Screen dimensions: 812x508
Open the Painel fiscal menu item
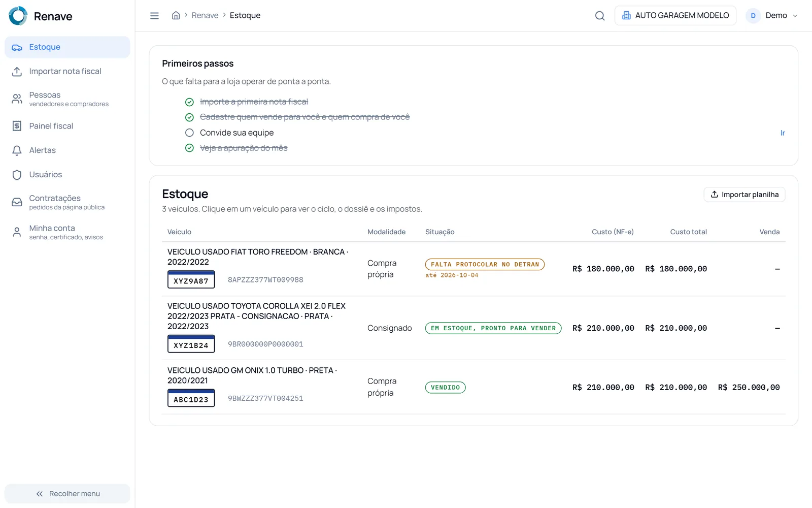click(x=67, y=126)
